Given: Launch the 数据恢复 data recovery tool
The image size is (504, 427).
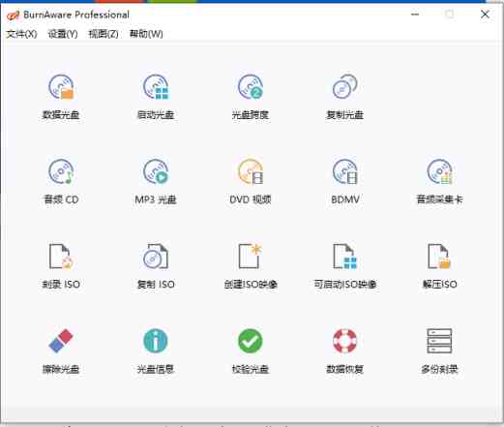Looking at the screenshot, I should coord(345,351).
